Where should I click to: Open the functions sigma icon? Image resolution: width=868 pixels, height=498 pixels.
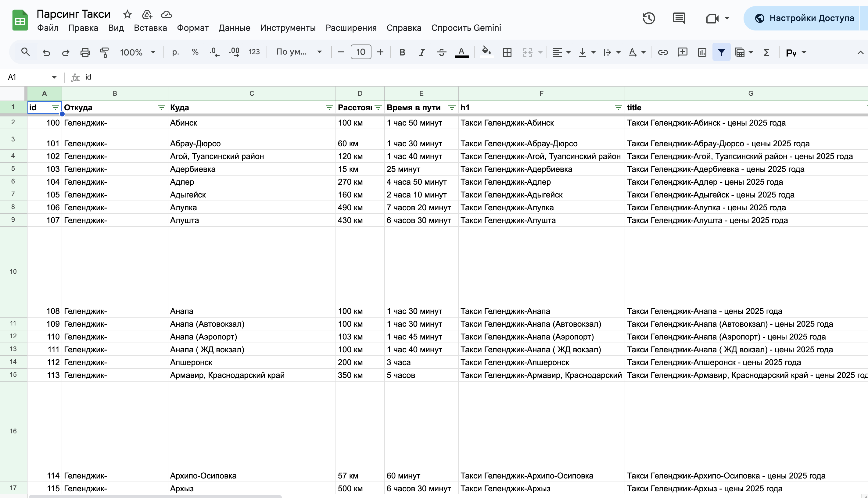point(766,52)
